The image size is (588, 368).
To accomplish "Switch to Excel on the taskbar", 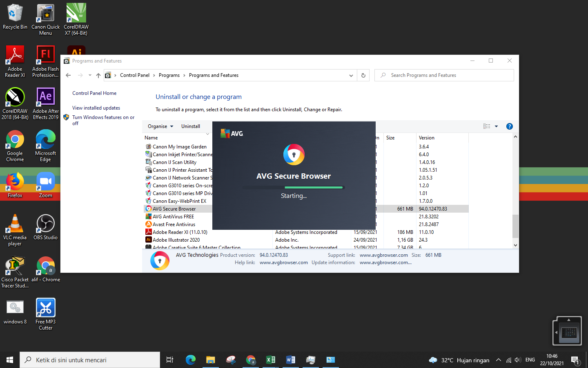I will click(270, 360).
